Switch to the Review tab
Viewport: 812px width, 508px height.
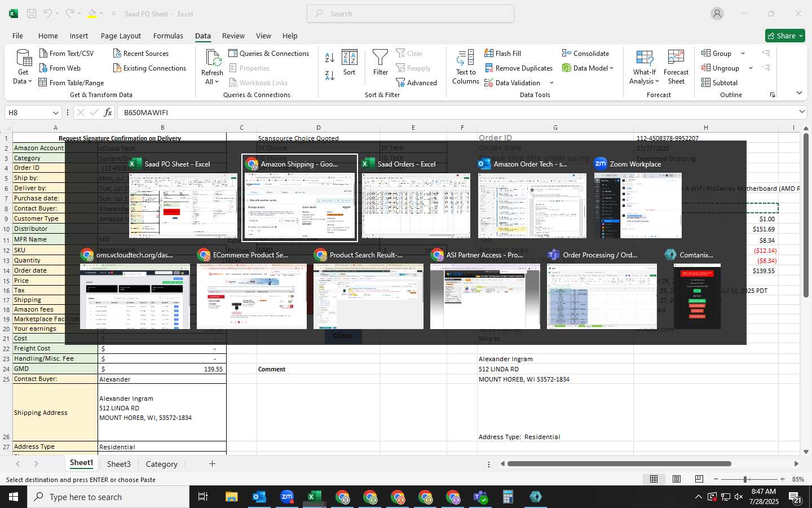coord(233,36)
